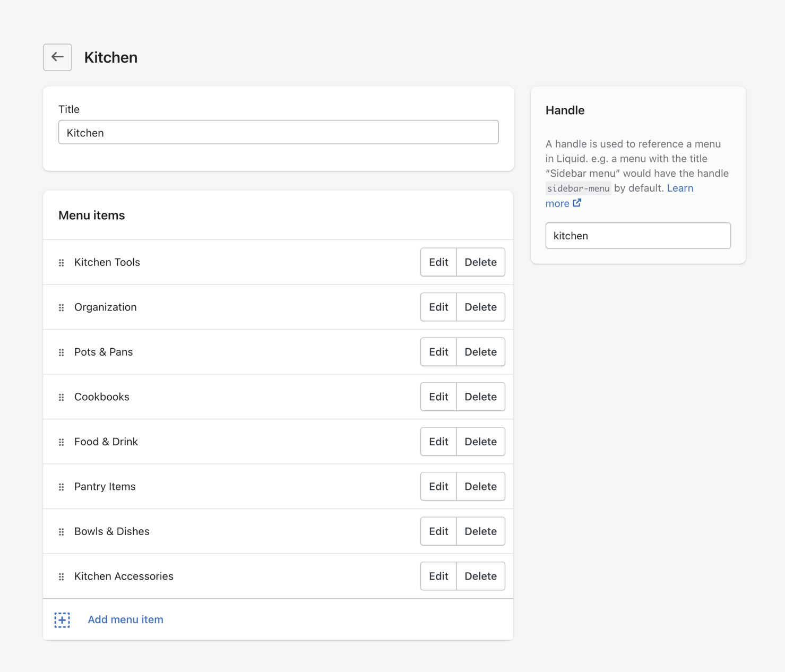Focus the Title input field
Screen dimensions: 785x672
click(x=278, y=132)
